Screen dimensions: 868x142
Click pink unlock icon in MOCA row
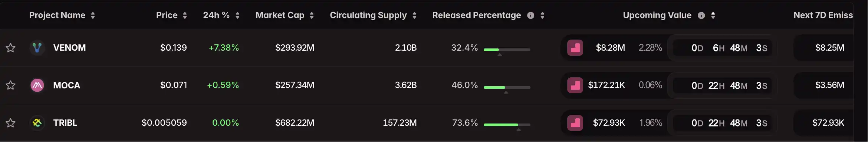point(575,85)
